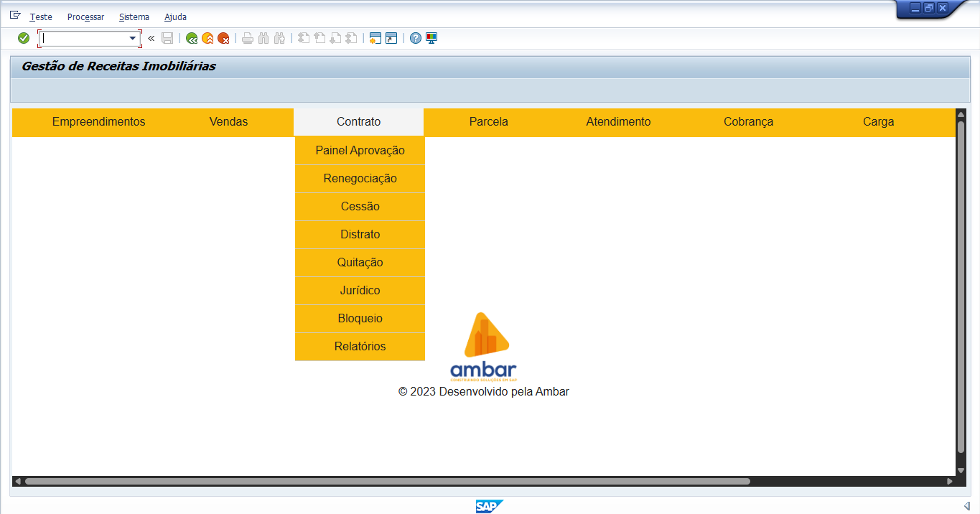The height and width of the screenshot is (514, 980).
Task: Choose Relatórios in the Contrato submenu
Action: 360,347
